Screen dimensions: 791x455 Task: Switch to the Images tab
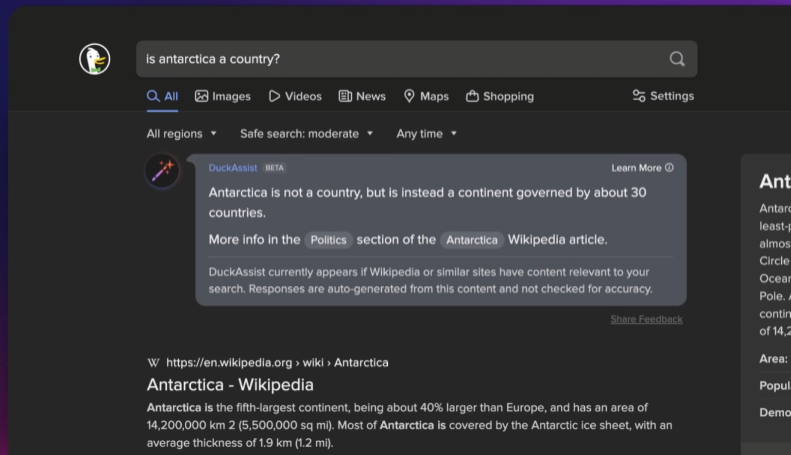tap(222, 96)
